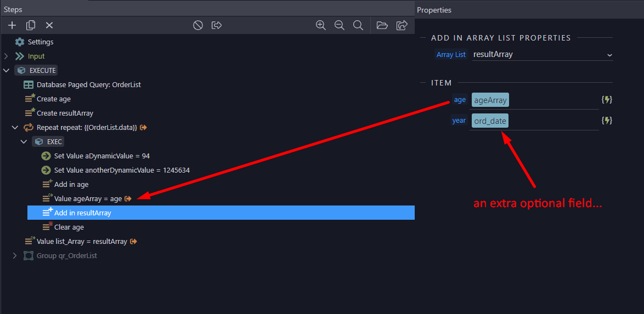Click the Database Paged Query table icon
This screenshot has width=644, height=314.
point(29,85)
